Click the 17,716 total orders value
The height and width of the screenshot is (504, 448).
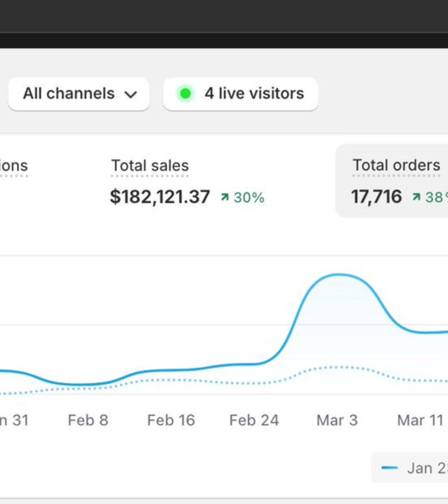pyautogui.click(x=376, y=197)
